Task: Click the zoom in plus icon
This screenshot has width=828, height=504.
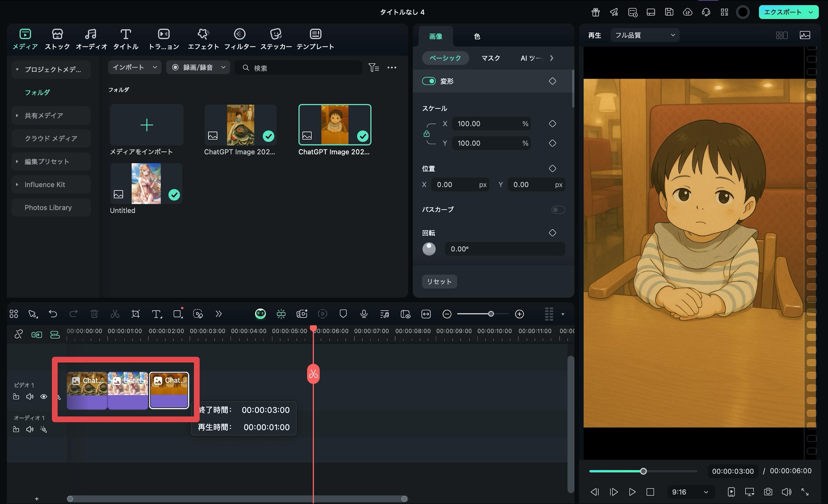Action: (520, 314)
